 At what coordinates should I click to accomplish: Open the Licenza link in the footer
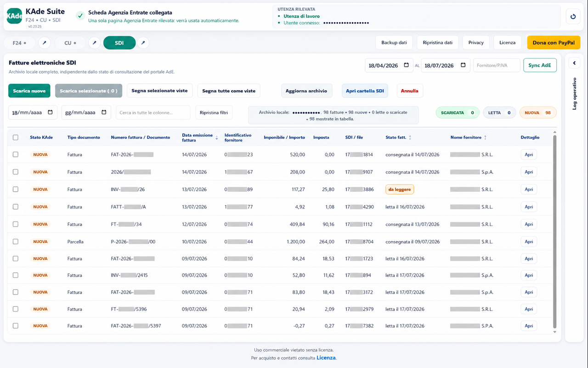[x=326, y=358]
